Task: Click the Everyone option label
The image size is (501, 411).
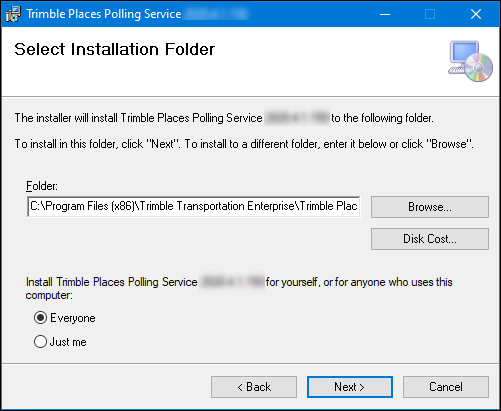Action: coord(73,318)
